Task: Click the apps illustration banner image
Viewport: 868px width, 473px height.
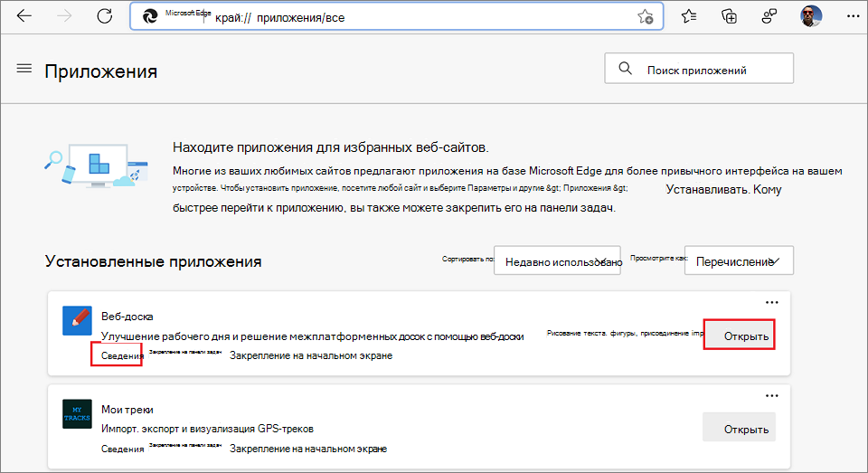Action: coord(96,165)
